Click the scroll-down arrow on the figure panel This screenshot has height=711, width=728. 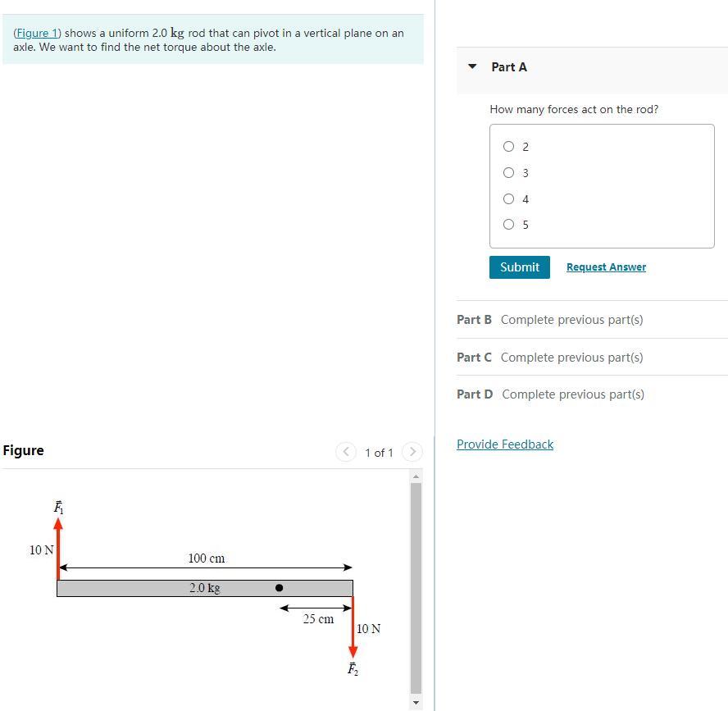pyautogui.click(x=416, y=702)
